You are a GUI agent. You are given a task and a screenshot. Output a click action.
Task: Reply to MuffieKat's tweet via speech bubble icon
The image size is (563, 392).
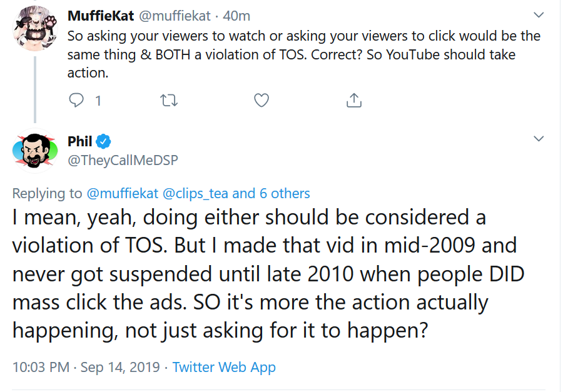(x=76, y=100)
